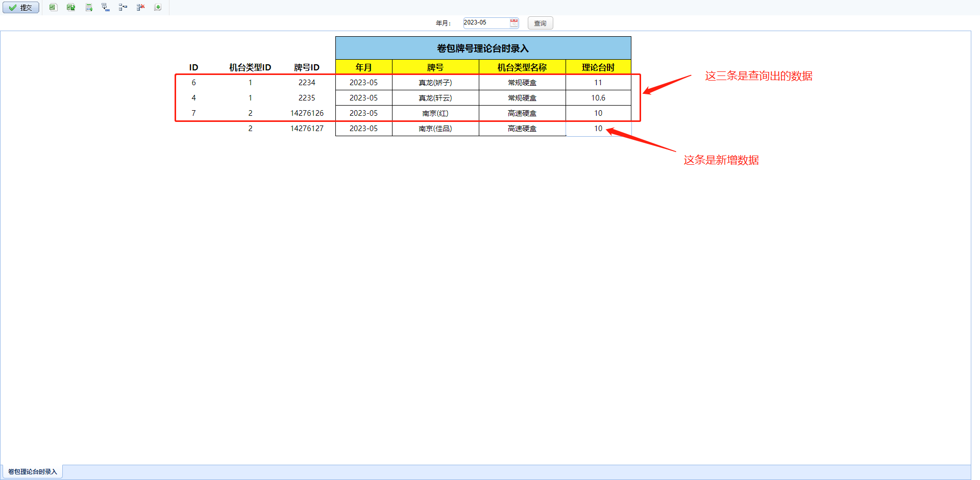
Task: Select the 卷包理论台时录入 bottom tab
Action: 33,472
